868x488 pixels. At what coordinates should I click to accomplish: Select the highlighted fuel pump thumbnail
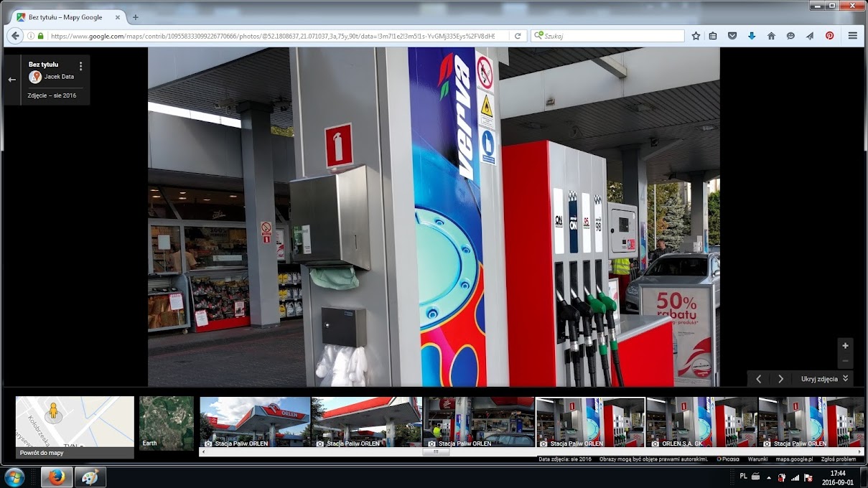(591, 422)
